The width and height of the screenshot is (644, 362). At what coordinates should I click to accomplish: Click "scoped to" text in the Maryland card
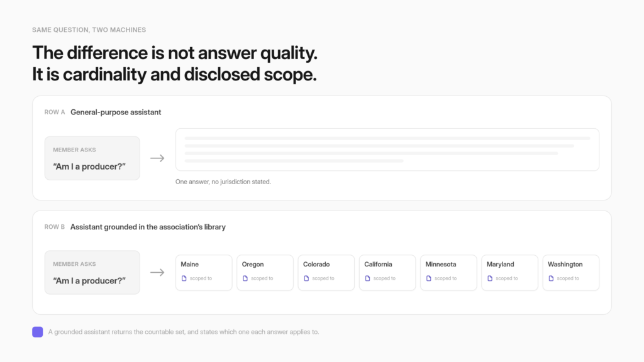point(507,278)
